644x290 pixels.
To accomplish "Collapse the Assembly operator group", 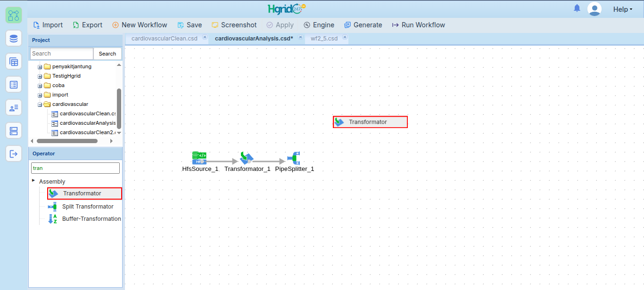I will click(33, 181).
